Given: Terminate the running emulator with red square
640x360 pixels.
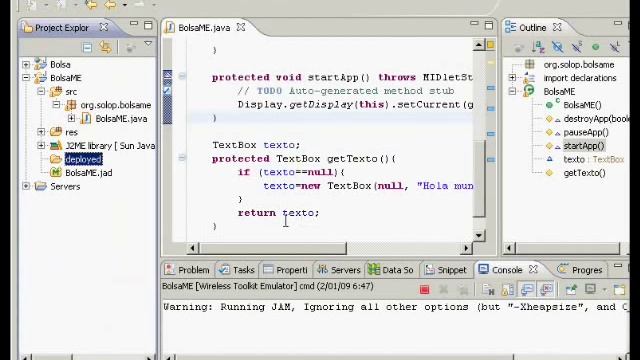Looking at the screenshot, I should point(424,289).
